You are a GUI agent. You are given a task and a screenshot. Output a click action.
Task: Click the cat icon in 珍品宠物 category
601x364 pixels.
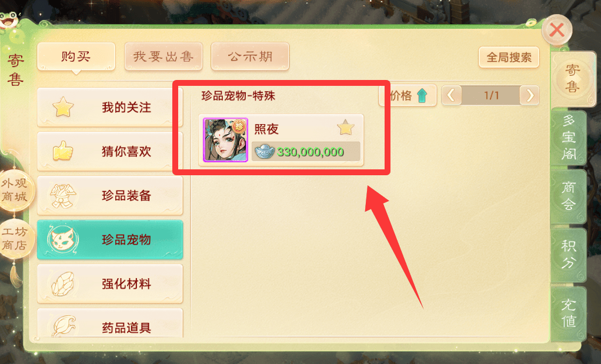[x=62, y=239]
